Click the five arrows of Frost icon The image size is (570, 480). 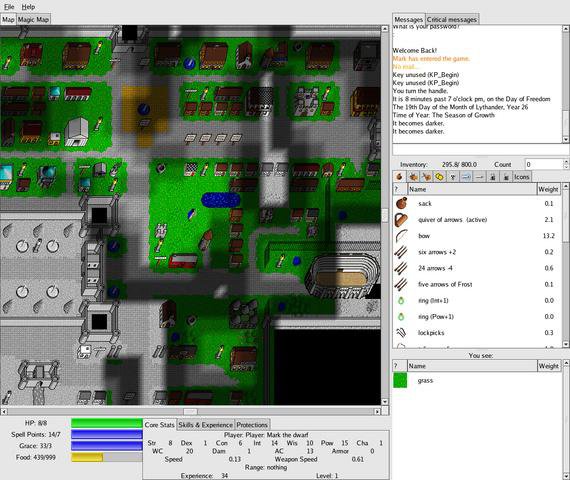pyautogui.click(x=401, y=284)
